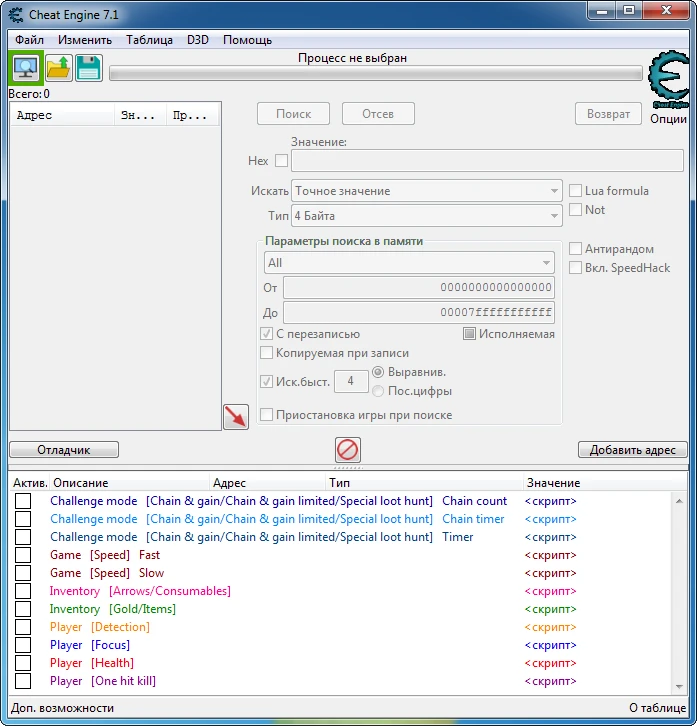Screen dimensions: 697x726
Task: Click the open folder load table icon
Action: (59, 68)
